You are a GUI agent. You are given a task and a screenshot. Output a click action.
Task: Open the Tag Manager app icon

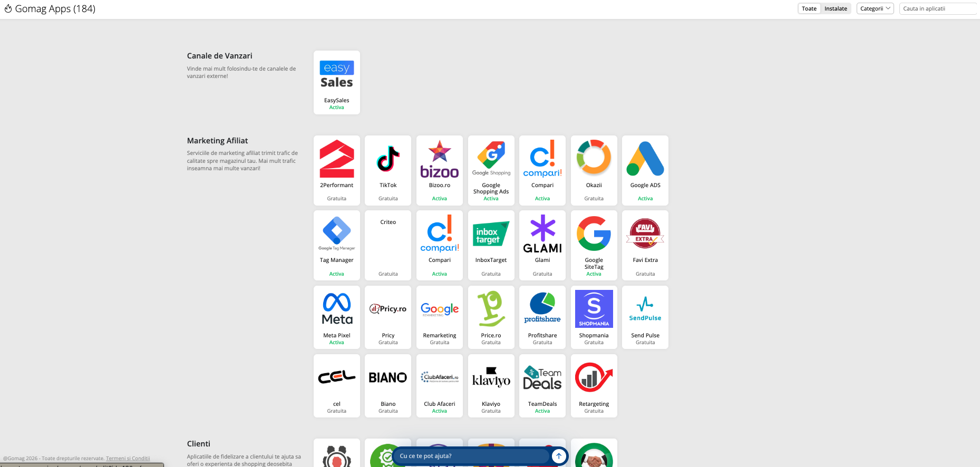pyautogui.click(x=336, y=234)
